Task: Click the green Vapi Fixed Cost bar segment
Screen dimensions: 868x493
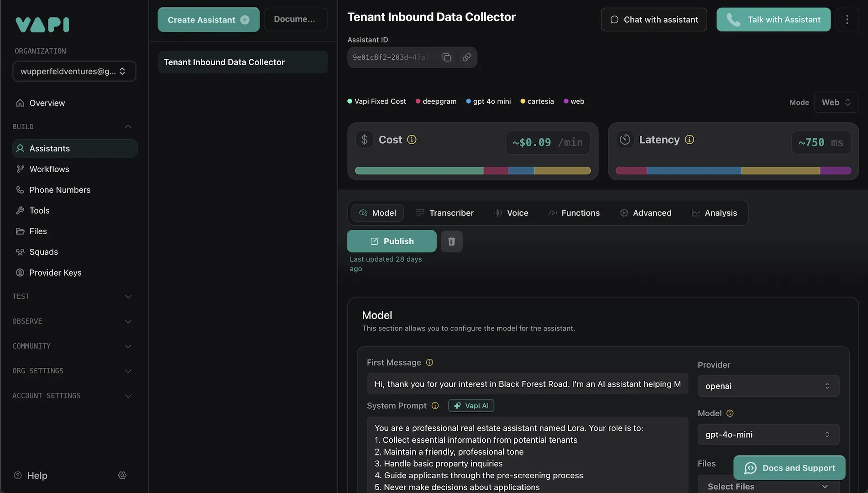Action: [419, 171]
